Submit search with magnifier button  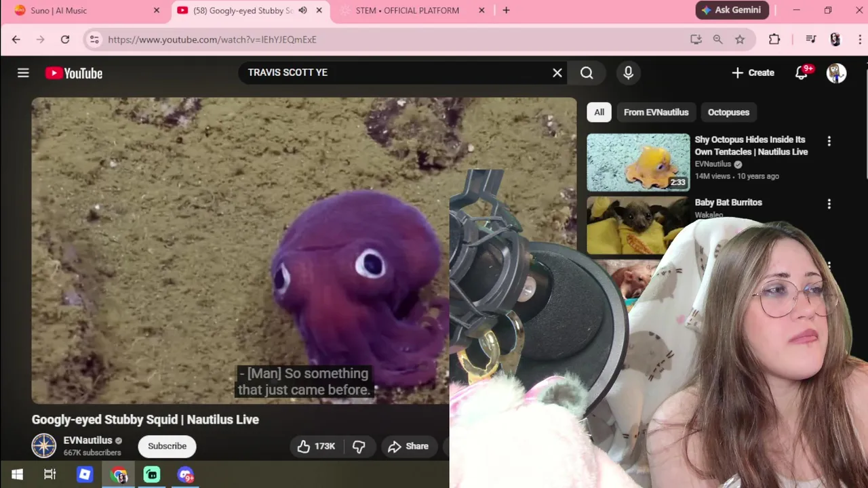tap(587, 73)
